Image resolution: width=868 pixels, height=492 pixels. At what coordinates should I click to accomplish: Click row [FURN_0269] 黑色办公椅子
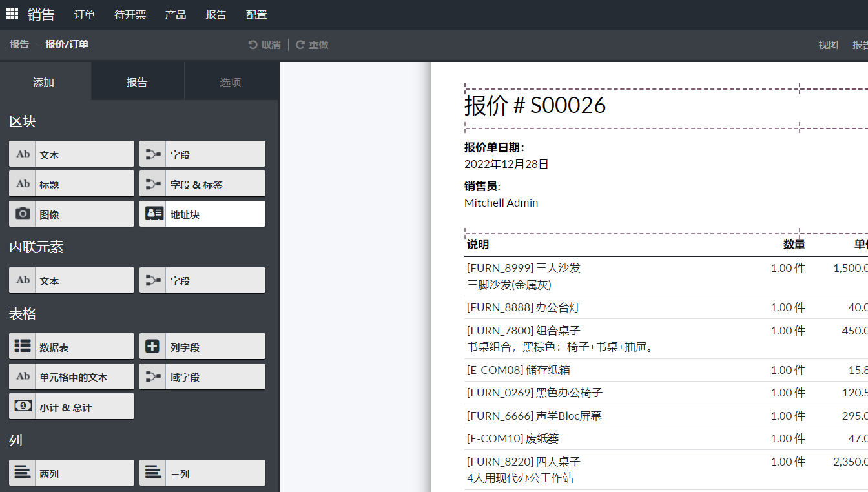point(535,393)
